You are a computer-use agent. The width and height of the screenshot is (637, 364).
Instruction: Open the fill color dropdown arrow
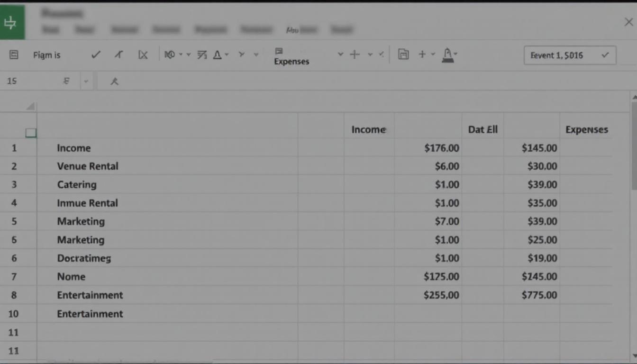tap(455, 55)
